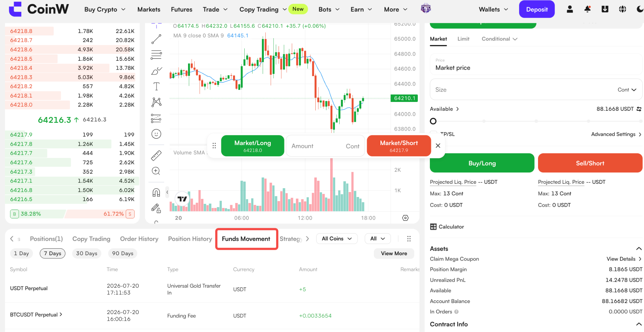Switch to the Order History tab
Viewport: 644px width, 332px height.
tap(139, 239)
